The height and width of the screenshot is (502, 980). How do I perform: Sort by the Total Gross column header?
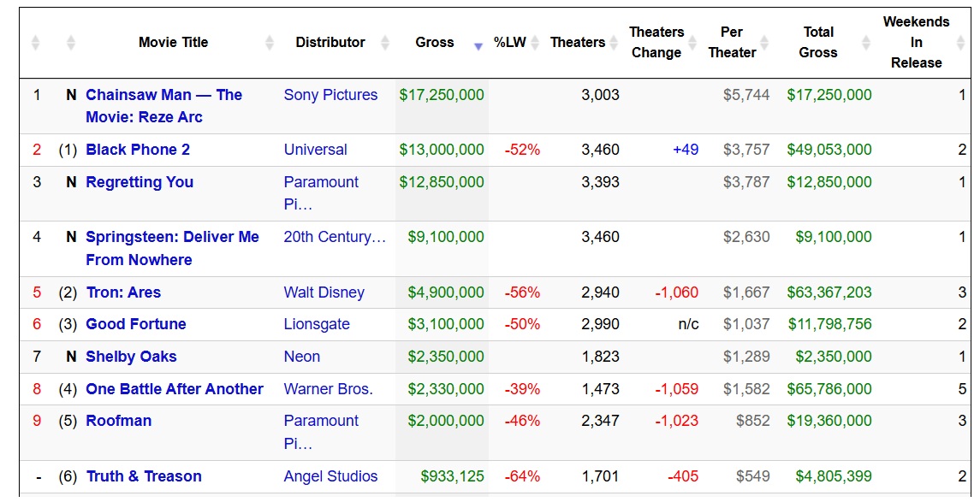(817, 42)
